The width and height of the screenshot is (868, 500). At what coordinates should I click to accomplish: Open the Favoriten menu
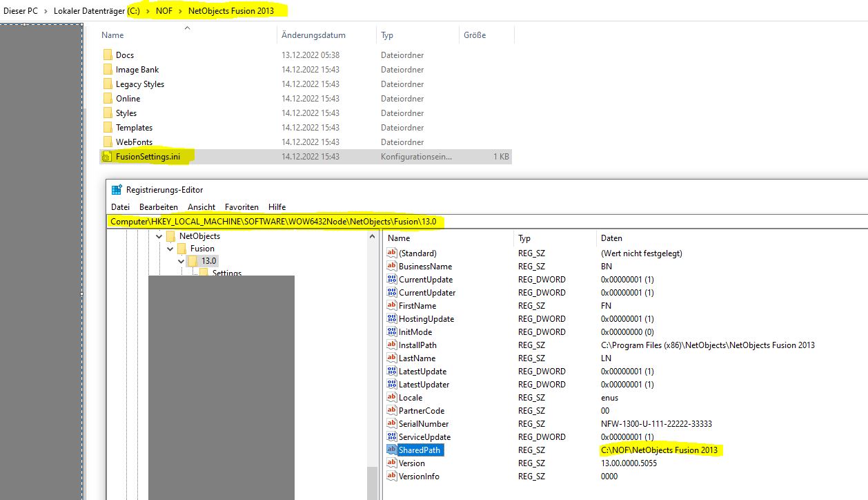click(241, 207)
